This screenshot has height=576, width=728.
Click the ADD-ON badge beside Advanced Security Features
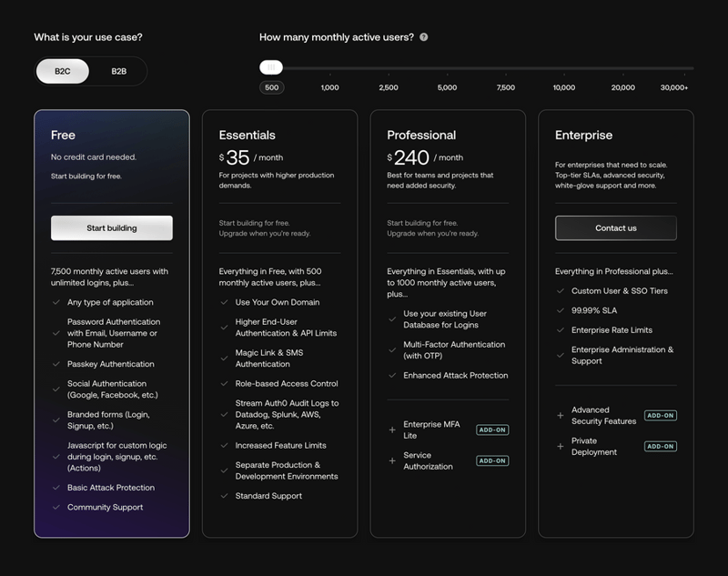click(x=659, y=415)
